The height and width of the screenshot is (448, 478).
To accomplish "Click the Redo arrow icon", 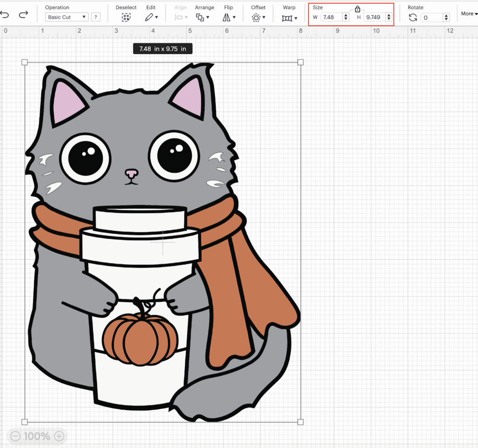I will [x=23, y=14].
